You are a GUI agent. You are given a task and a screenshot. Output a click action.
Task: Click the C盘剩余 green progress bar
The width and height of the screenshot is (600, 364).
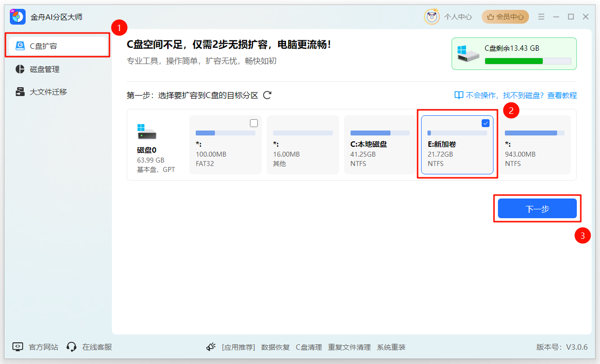pyautogui.click(x=528, y=61)
